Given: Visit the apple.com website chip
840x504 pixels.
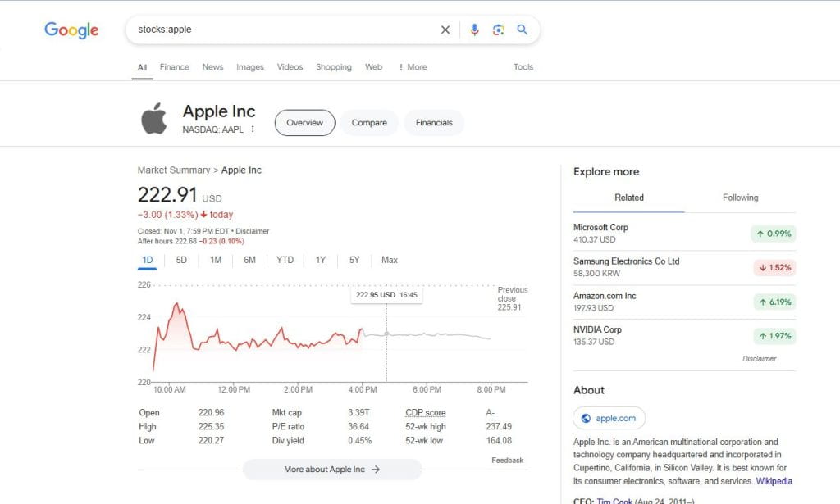Looking at the screenshot, I should pos(609,419).
